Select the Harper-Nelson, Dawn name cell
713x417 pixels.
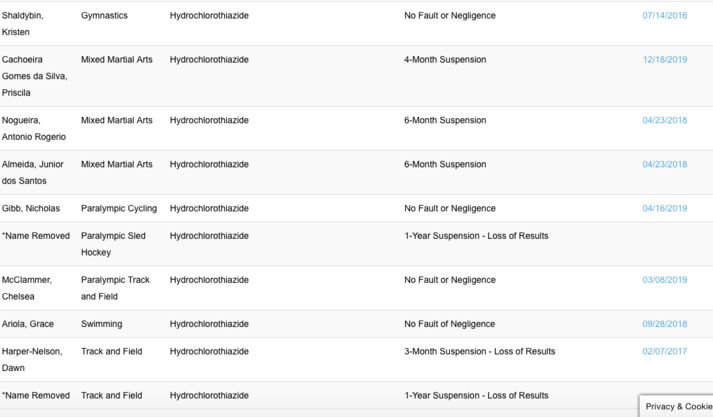[35, 360]
